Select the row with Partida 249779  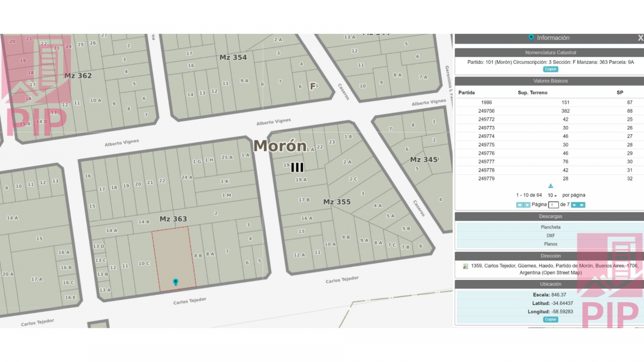click(550, 179)
